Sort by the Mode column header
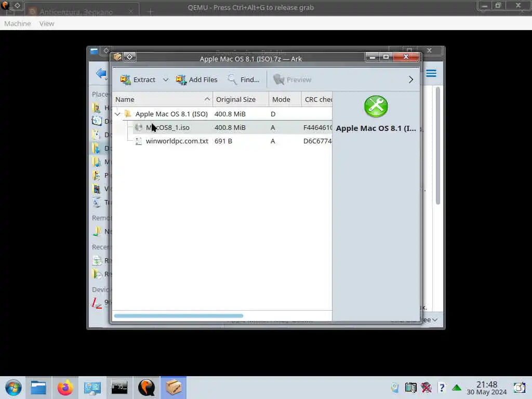The width and height of the screenshot is (532, 399). [x=285, y=99]
